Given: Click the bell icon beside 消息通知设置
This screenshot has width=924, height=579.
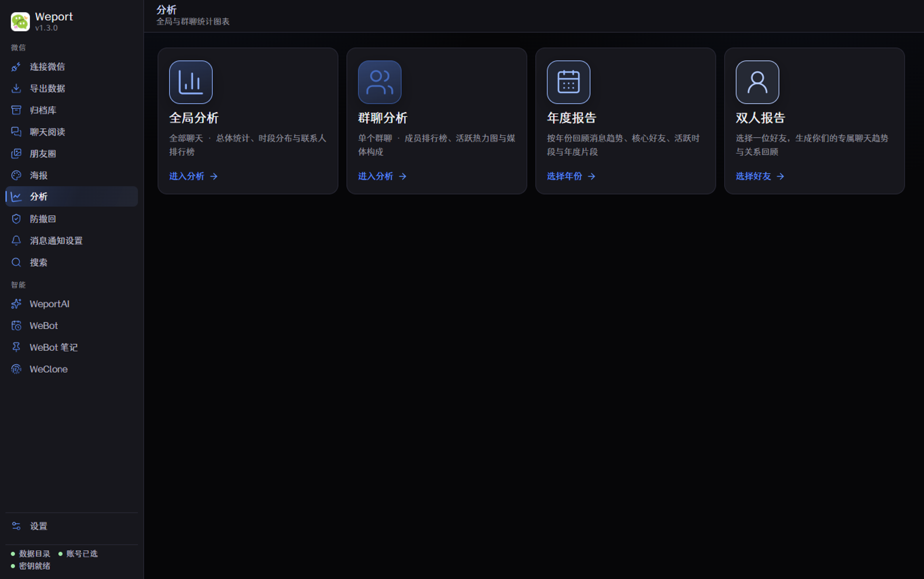Looking at the screenshot, I should click(x=16, y=241).
